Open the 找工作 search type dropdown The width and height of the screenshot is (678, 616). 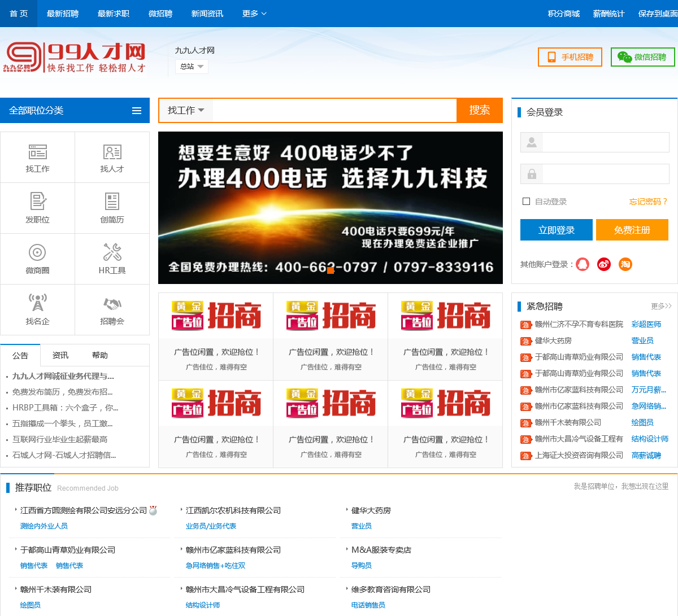coord(186,110)
